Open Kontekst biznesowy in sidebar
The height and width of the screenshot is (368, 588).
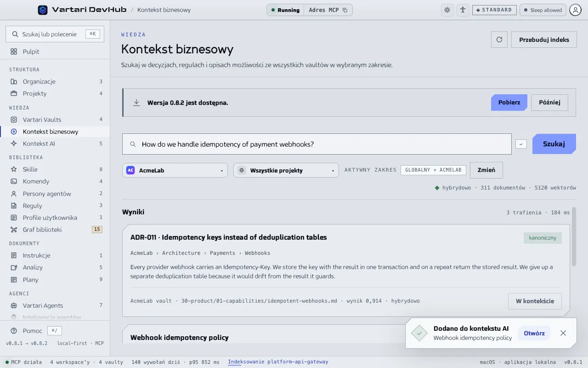(x=55, y=132)
